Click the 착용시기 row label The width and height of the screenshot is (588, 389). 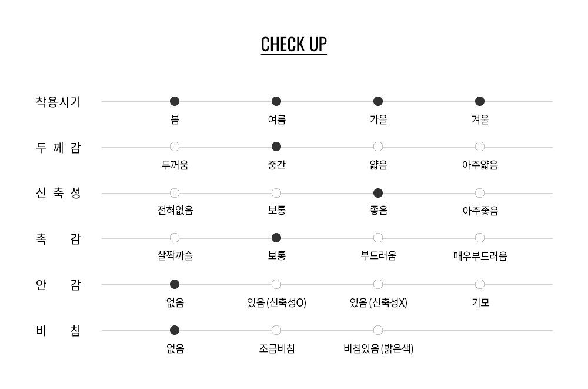(x=58, y=102)
